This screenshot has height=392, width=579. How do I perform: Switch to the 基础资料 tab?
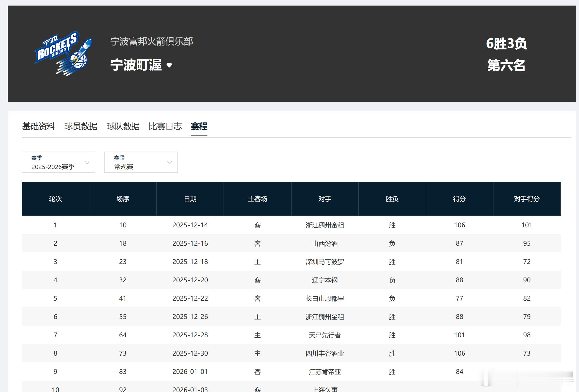click(x=39, y=126)
